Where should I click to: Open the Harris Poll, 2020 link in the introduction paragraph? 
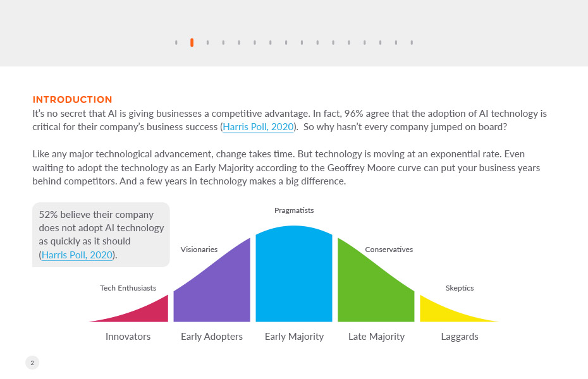(x=258, y=127)
